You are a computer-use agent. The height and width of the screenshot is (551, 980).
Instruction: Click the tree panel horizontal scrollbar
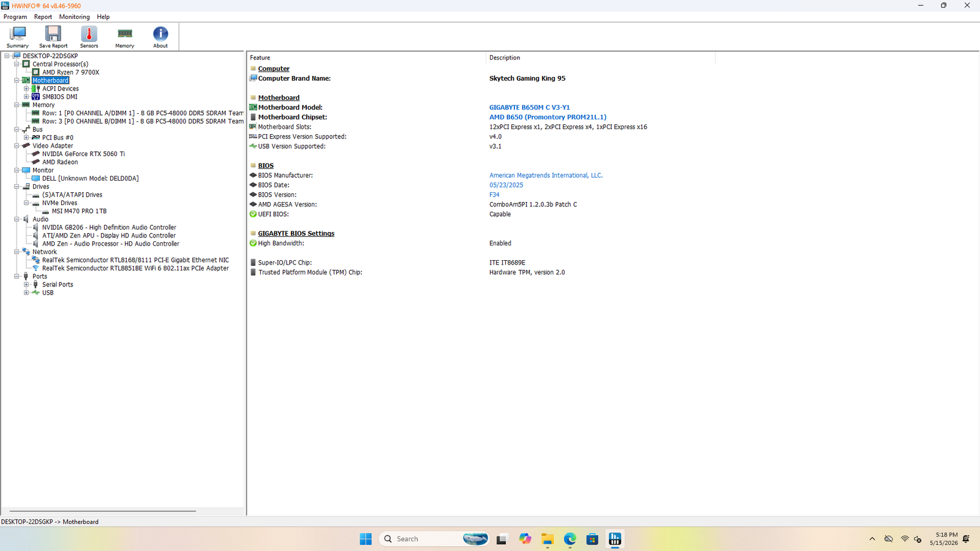(x=103, y=511)
